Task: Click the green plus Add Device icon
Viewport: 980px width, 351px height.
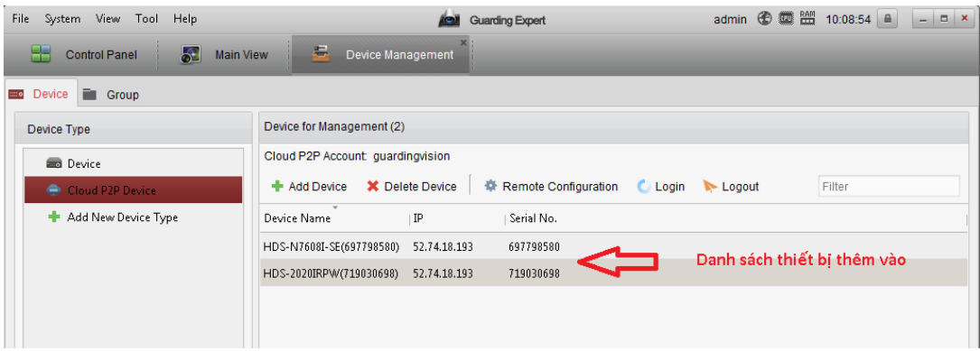Action: 277,186
